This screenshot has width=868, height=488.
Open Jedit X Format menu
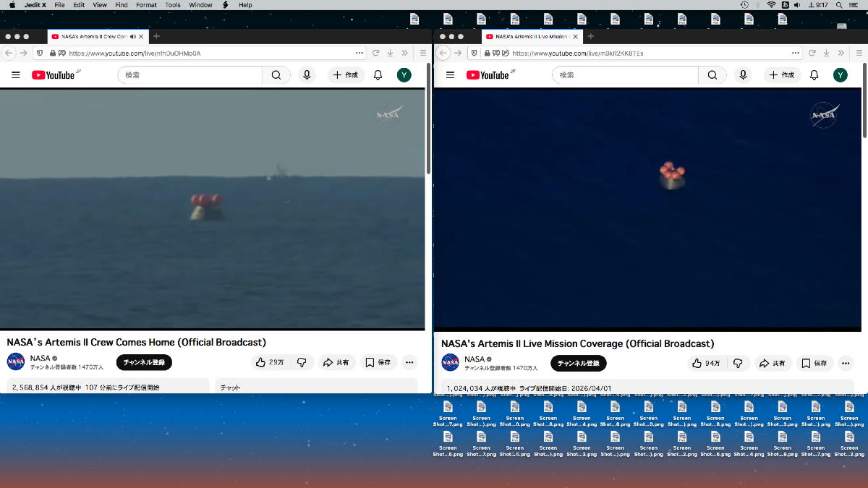(x=146, y=5)
